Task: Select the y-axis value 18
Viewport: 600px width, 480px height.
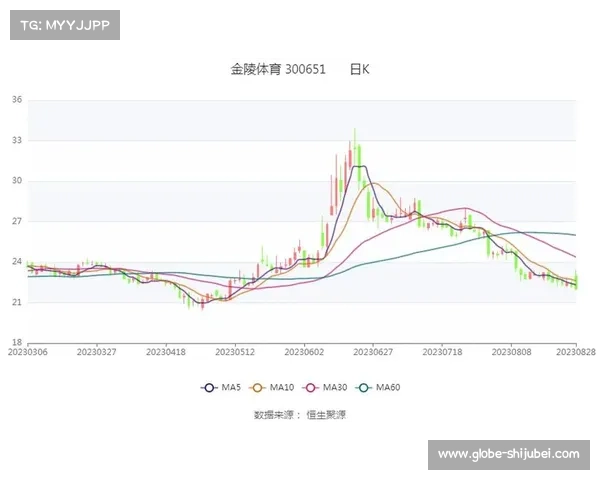Action: point(17,342)
